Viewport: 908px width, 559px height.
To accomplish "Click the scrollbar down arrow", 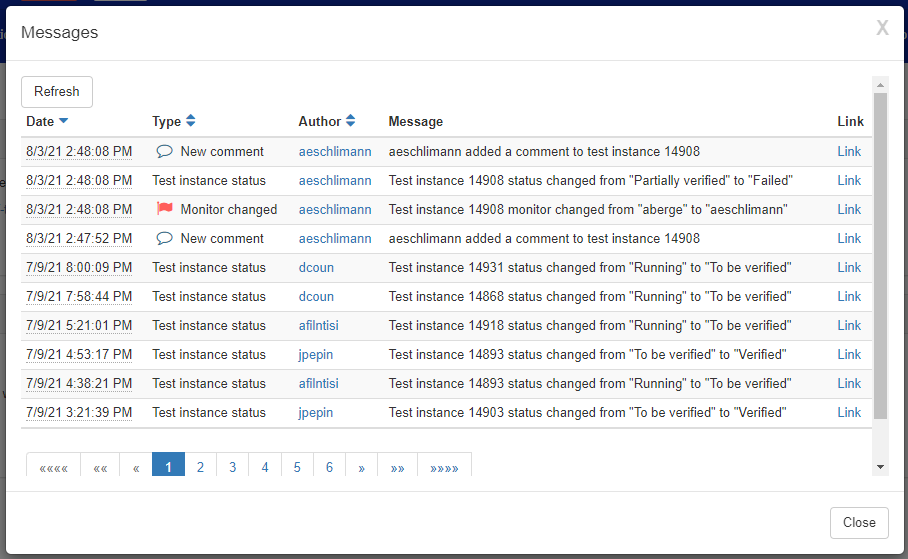I will pos(880,467).
